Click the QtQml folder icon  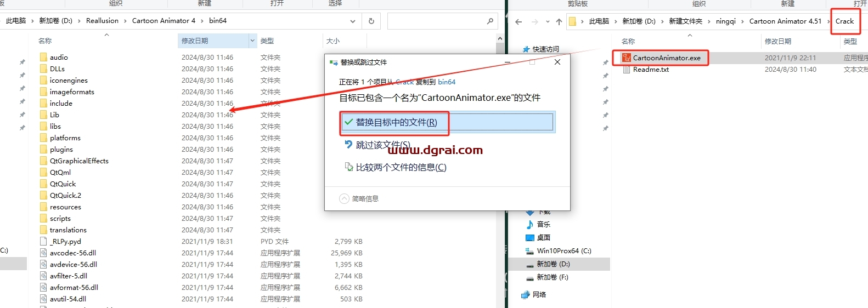(43, 172)
